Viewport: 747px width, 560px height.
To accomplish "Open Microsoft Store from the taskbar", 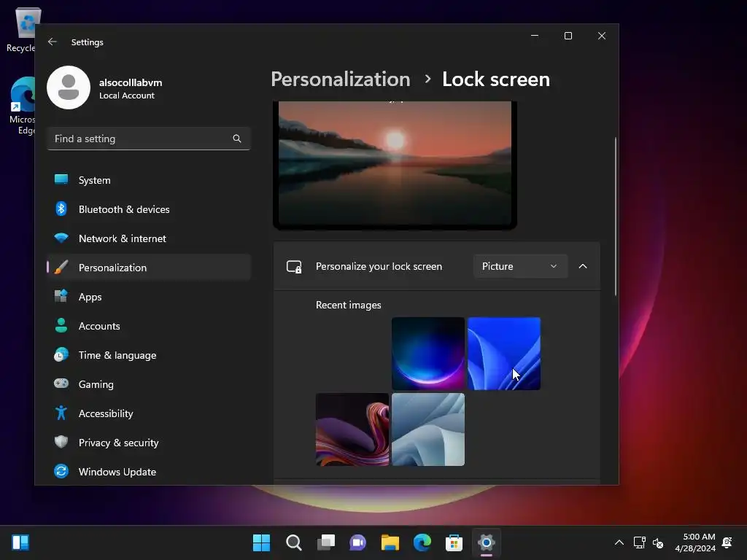I will click(x=454, y=542).
